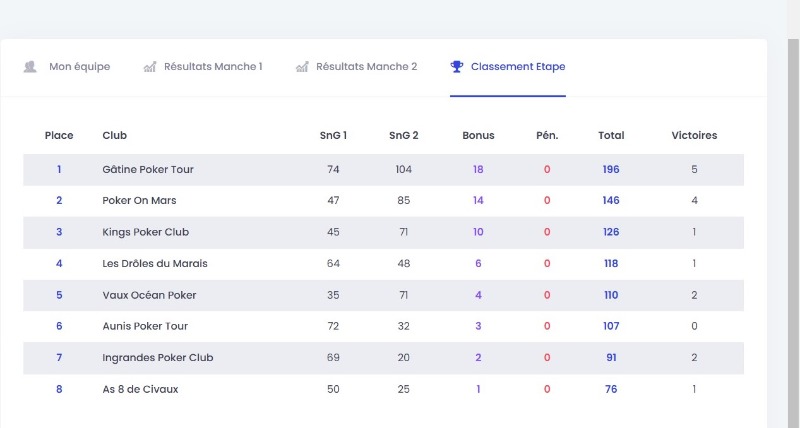Open the Mon équipe tab
The image size is (800, 428).
(79, 67)
